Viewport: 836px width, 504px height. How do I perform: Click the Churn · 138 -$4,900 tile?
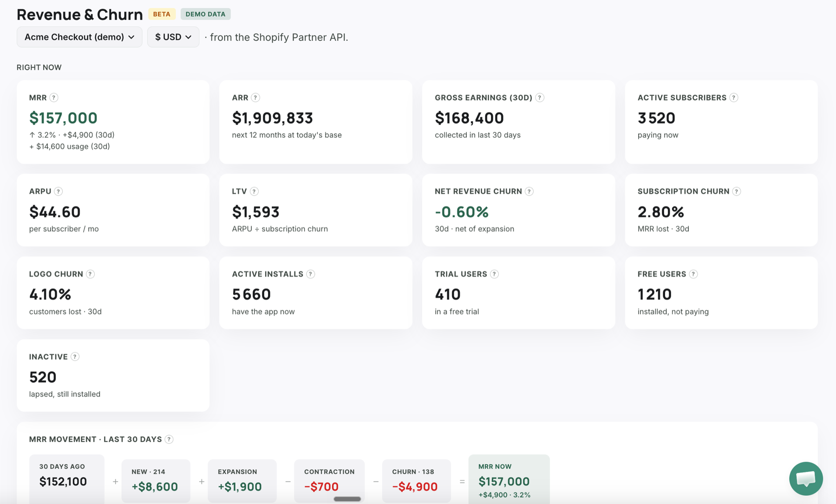pyautogui.click(x=416, y=481)
